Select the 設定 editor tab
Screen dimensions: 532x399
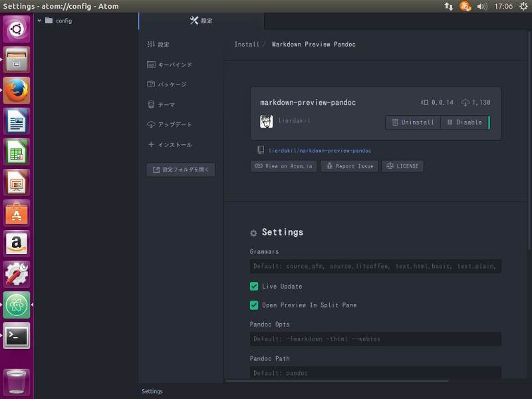[x=201, y=21]
